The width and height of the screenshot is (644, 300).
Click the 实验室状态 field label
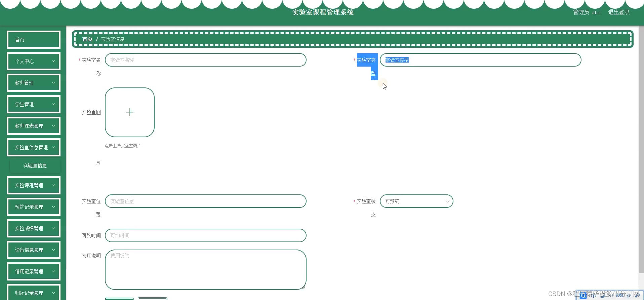(366, 208)
